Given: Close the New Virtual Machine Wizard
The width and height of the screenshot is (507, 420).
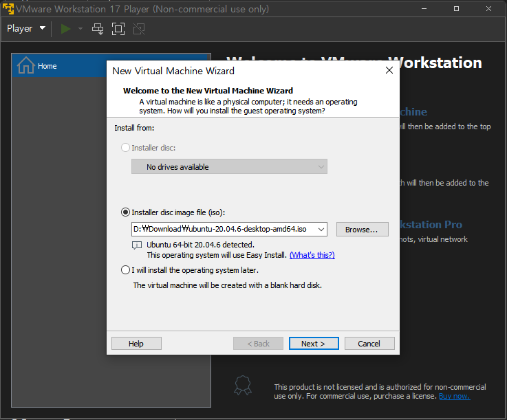Looking at the screenshot, I should click(x=389, y=70).
